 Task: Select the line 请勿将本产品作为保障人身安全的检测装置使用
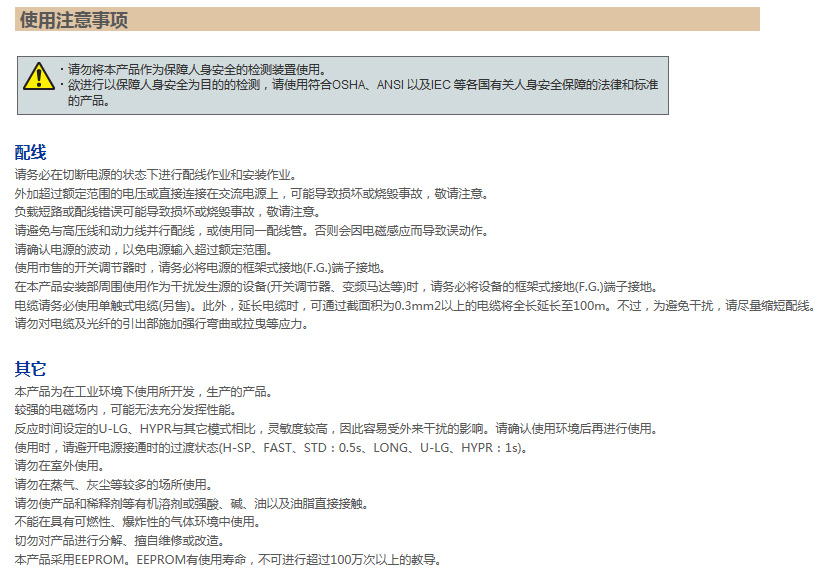(x=197, y=70)
